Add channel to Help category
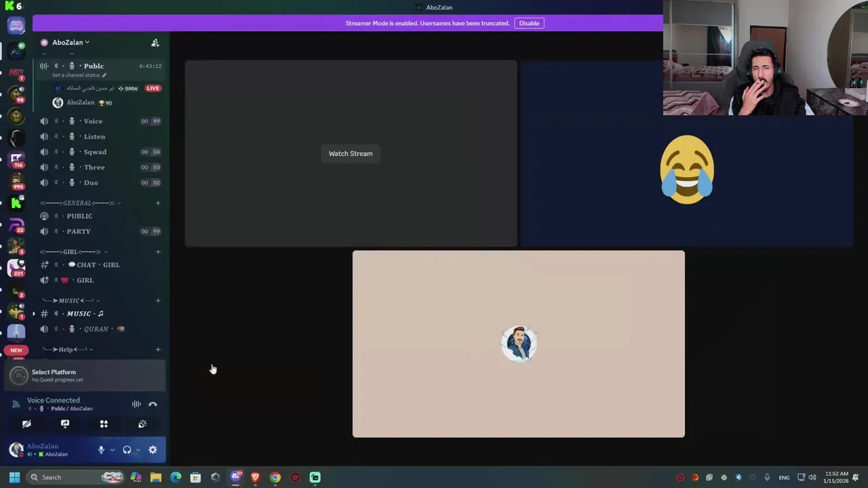The height and width of the screenshot is (488, 868). (x=158, y=350)
